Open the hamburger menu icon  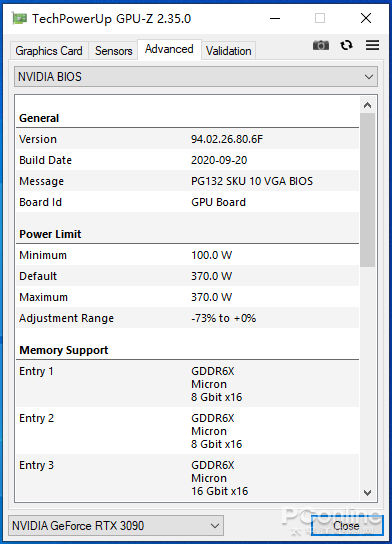point(372,45)
